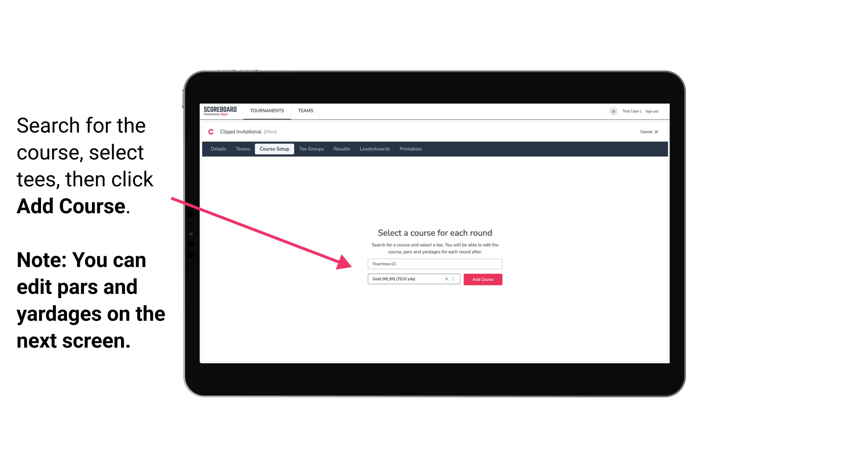Image resolution: width=868 pixels, height=467 pixels.
Task: Clear the selected tee Gold (M) value
Action: [x=446, y=279]
